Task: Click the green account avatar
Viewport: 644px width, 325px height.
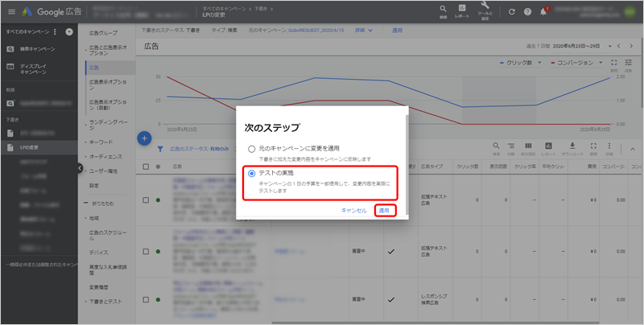Action: pos(630,11)
